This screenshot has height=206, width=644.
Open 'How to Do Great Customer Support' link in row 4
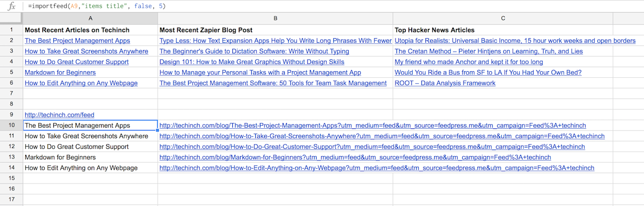[x=77, y=62]
